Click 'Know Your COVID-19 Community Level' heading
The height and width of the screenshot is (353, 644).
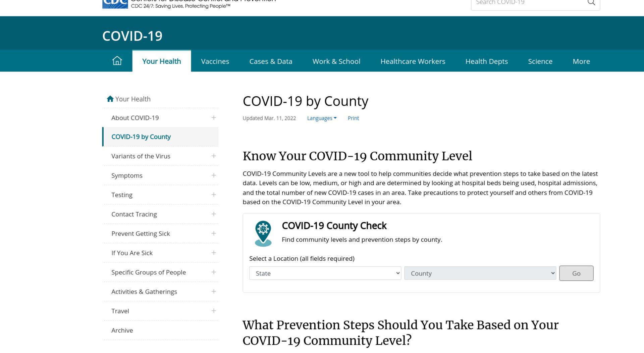pos(358,156)
